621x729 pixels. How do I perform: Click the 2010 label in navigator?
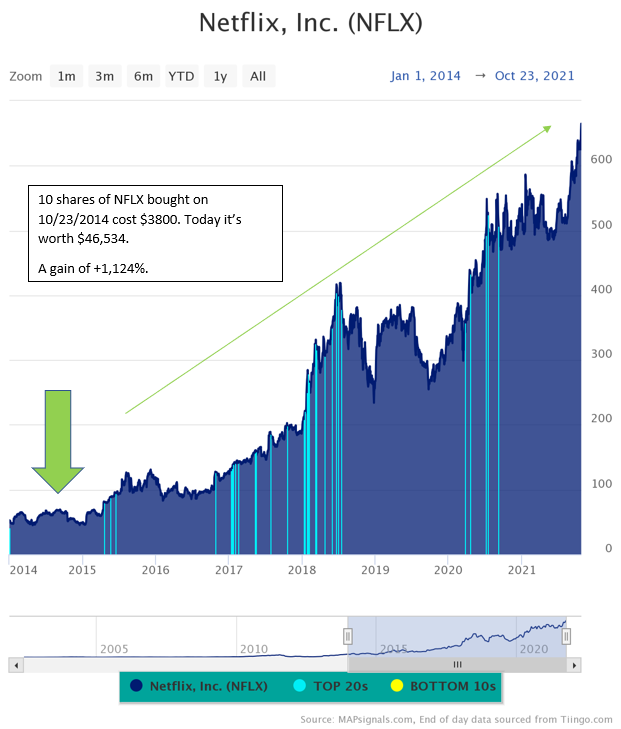click(254, 649)
